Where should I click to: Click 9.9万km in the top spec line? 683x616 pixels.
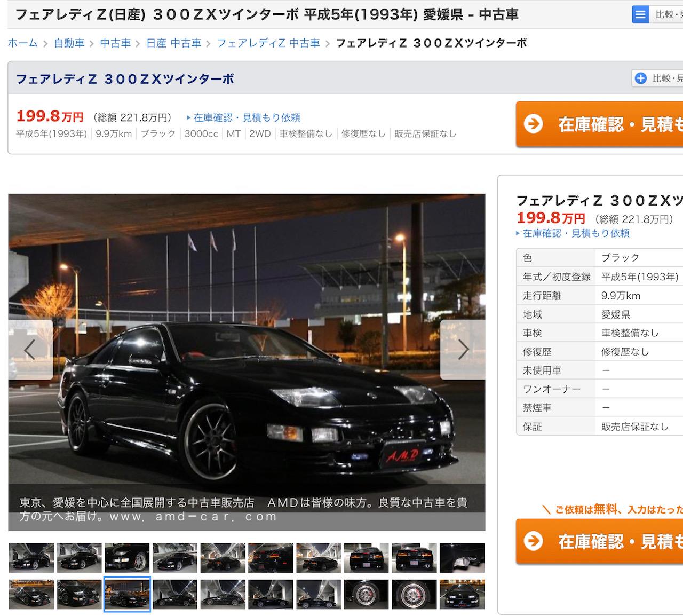pyautogui.click(x=114, y=134)
